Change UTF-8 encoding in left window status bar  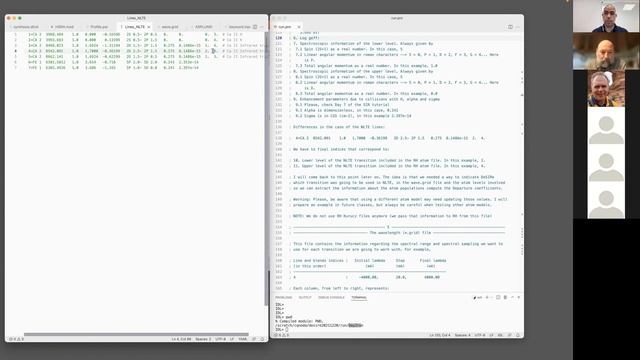point(220,339)
